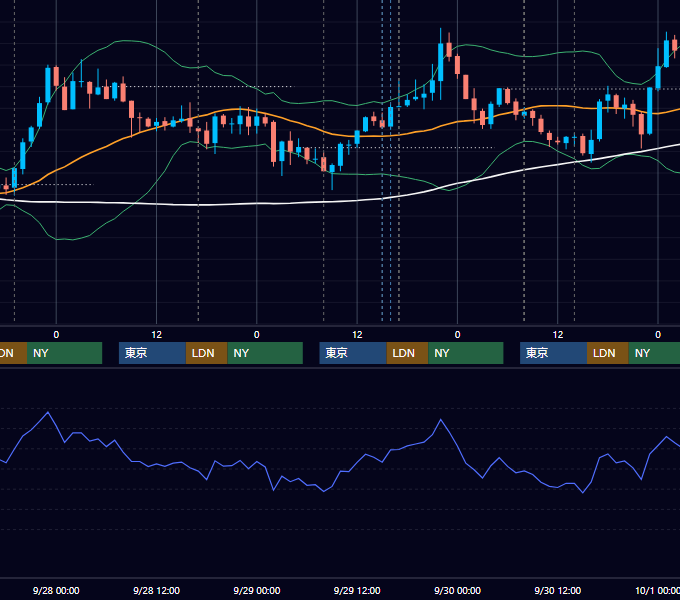Viewport: 680px width, 600px height.
Task: Click the 10/1 00:00 date label
Action: click(657, 590)
